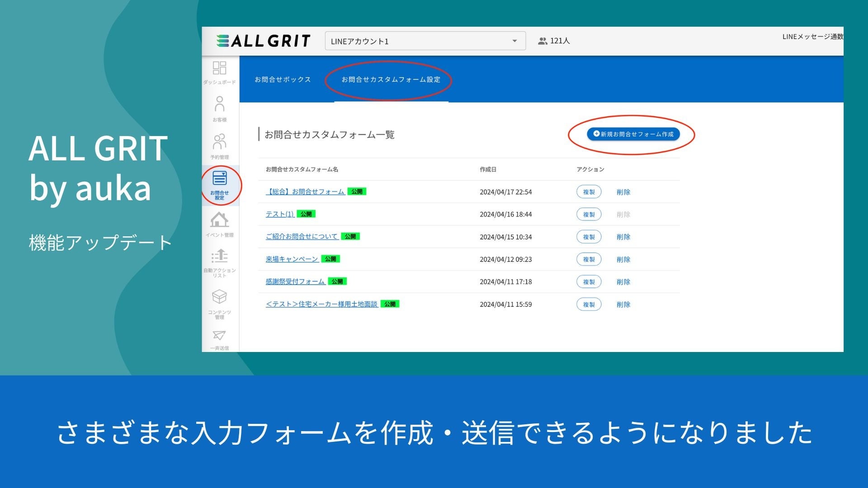The width and height of the screenshot is (868, 488).
Task: Expand the LINEアカウント1 account dropdown
Action: [x=514, y=41]
